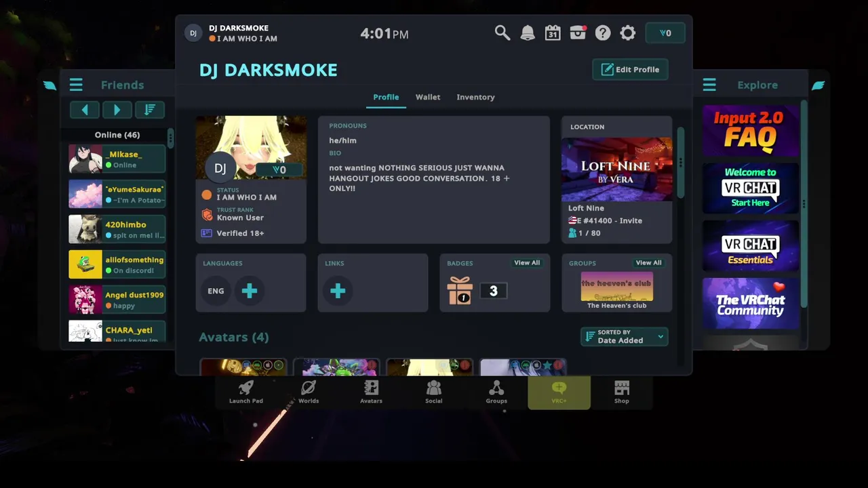868x488 pixels.
Task: Open the calendar icon in top bar
Action: tap(553, 33)
